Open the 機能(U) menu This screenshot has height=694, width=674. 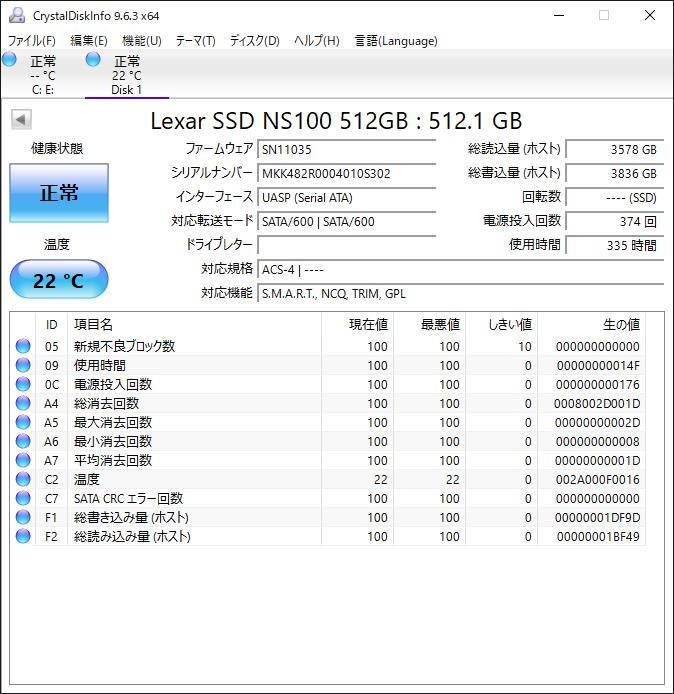142,41
